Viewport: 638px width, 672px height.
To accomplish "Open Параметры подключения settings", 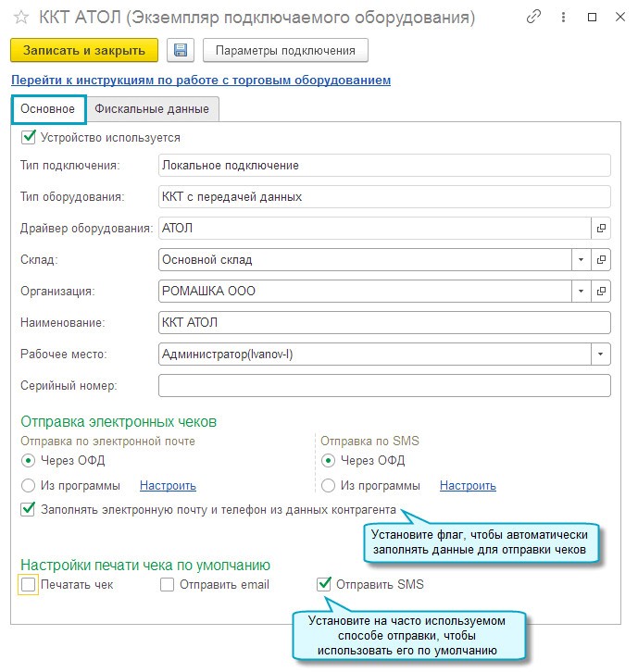I will (285, 49).
